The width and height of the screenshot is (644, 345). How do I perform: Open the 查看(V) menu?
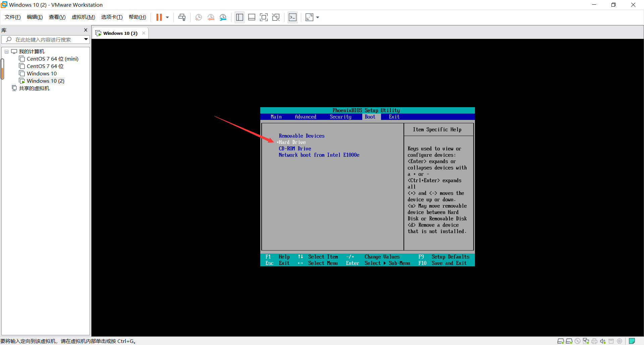57,17
